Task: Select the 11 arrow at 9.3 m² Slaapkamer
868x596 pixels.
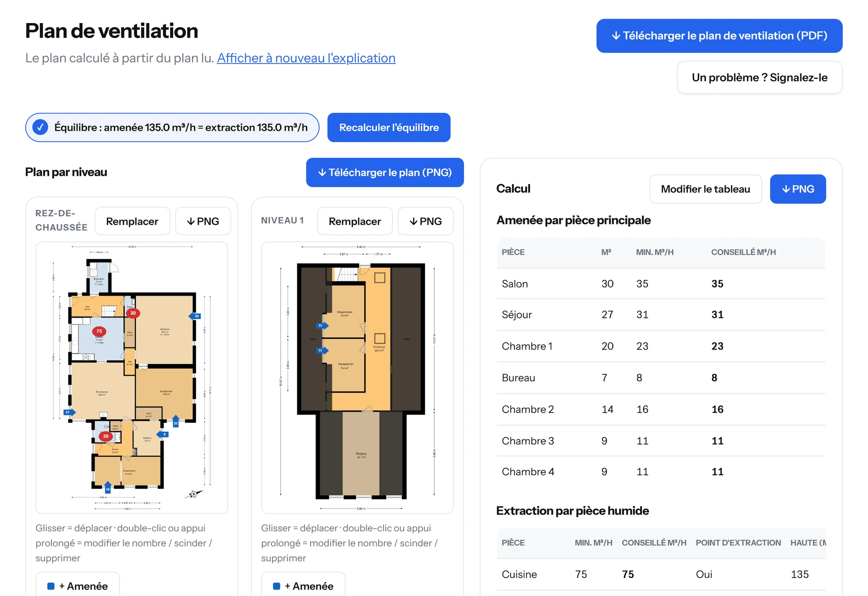Action: tap(322, 325)
